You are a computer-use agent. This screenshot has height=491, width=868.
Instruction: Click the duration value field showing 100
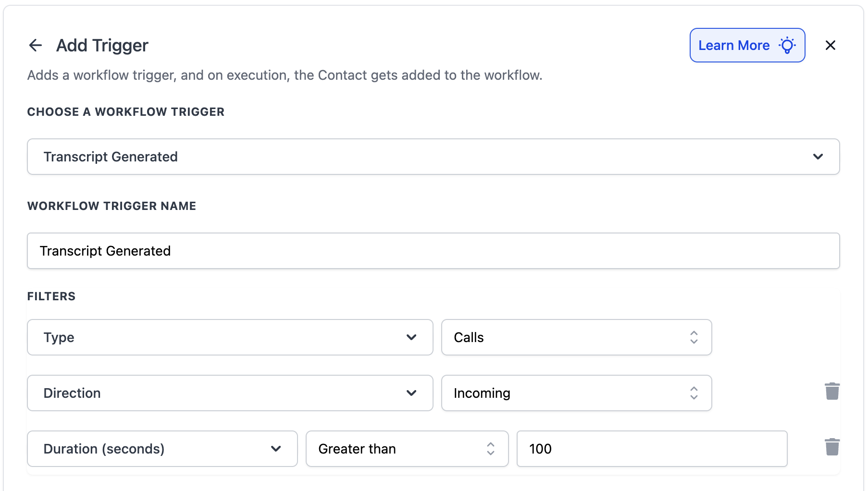click(651, 449)
